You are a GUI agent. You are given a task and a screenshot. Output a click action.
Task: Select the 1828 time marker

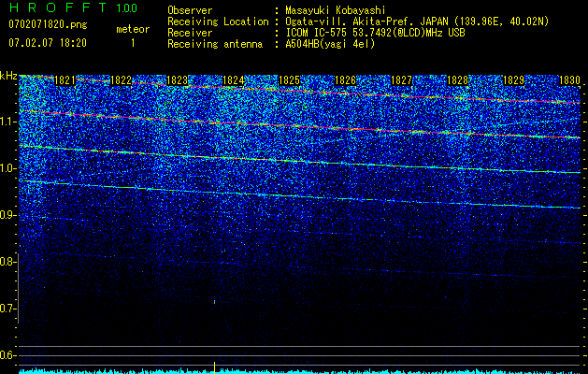coord(457,80)
